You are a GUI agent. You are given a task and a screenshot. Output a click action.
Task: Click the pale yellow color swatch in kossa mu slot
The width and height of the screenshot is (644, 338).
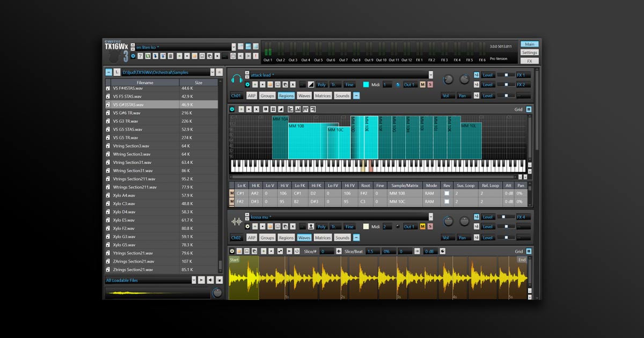point(366,226)
